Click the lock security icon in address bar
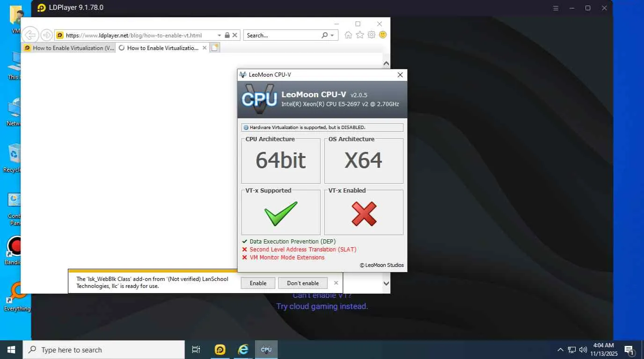The width and height of the screenshot is (644, 359). point(227,35)
